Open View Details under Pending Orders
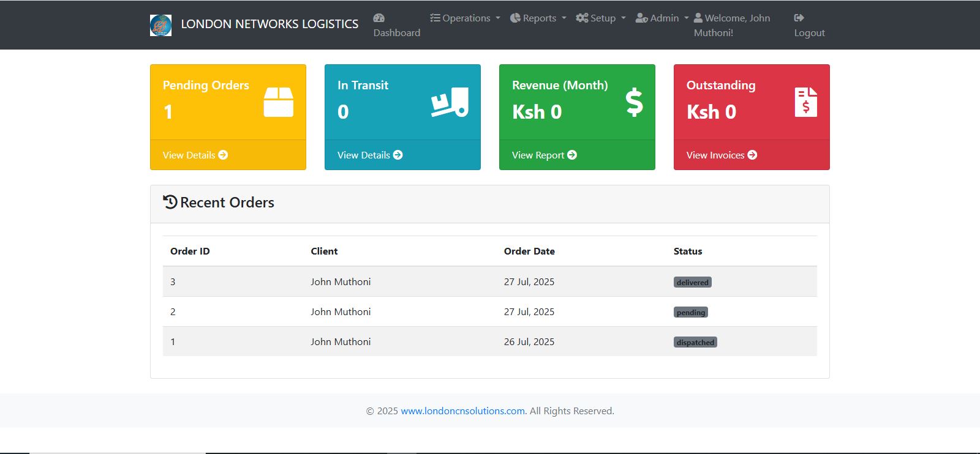980x454 pixels. coord(195,155)
